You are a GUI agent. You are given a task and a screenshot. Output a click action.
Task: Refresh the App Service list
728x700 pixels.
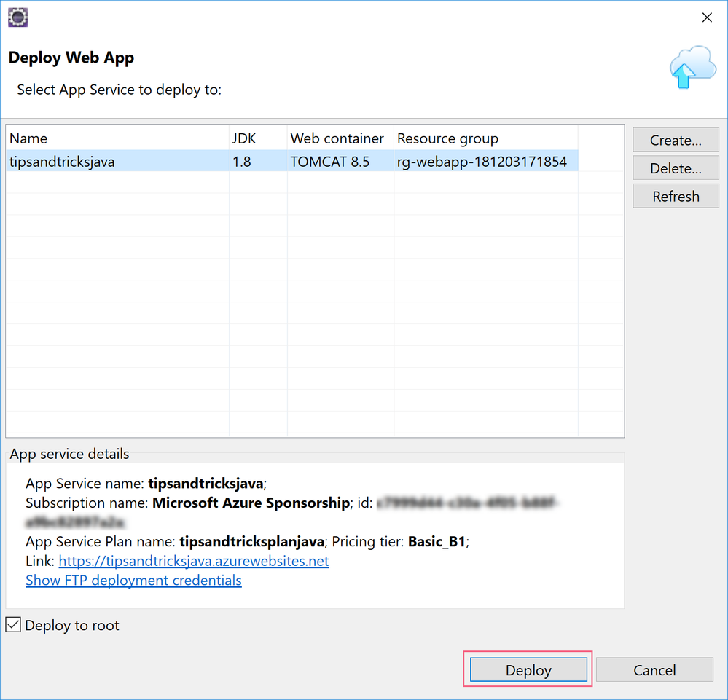click(676, 197)
